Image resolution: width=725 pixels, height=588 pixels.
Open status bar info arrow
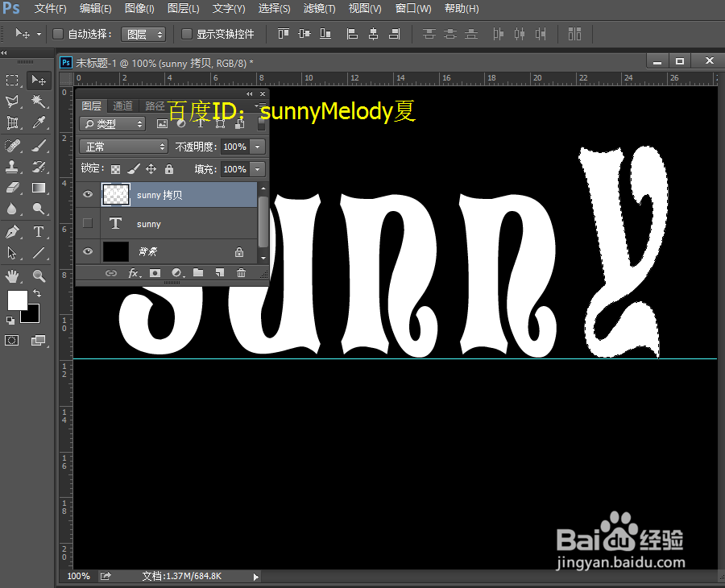tap(255, 577)
